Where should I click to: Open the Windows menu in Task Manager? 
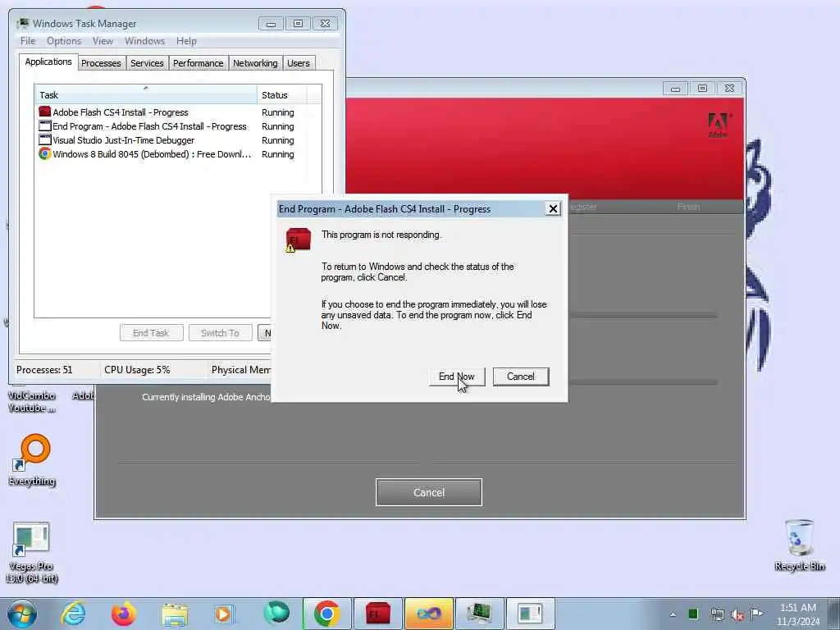(x=144, y=41)
